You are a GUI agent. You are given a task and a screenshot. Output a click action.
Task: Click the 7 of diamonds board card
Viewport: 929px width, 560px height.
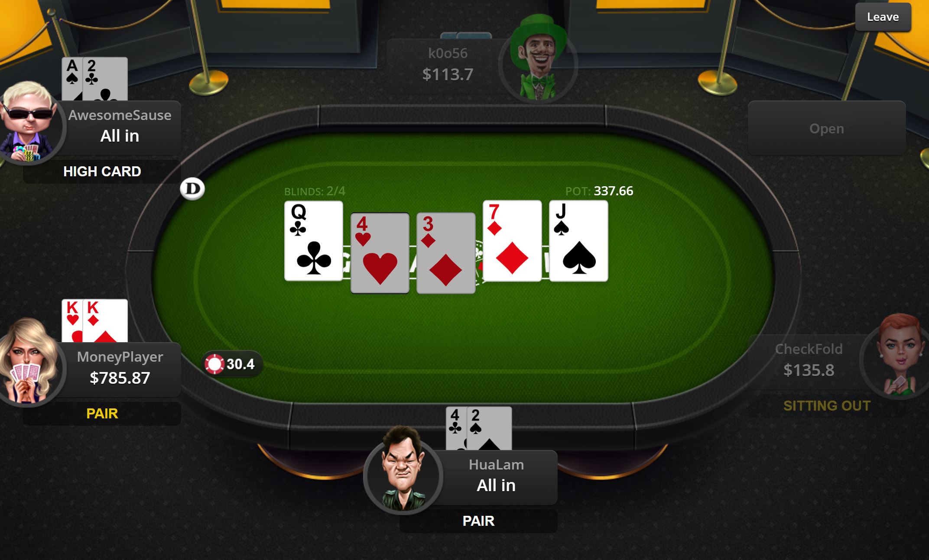coord(512,241)
